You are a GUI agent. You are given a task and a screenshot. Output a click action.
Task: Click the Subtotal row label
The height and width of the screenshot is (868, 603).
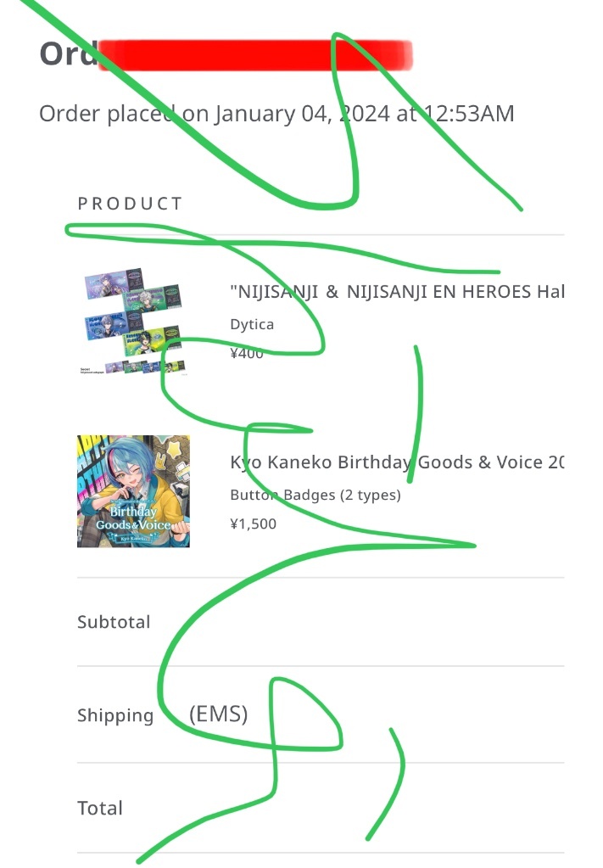(x=114, y=622)
